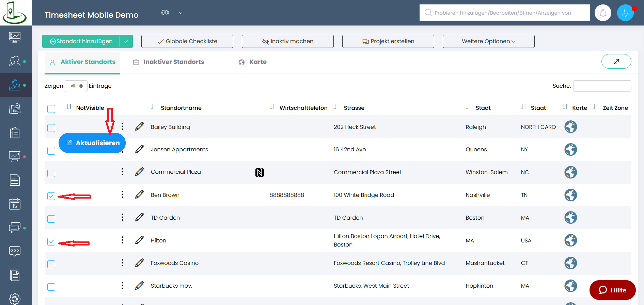Switch to the Karte tab
This screenshot has height=305, width=644.
[x=257, y=62]
